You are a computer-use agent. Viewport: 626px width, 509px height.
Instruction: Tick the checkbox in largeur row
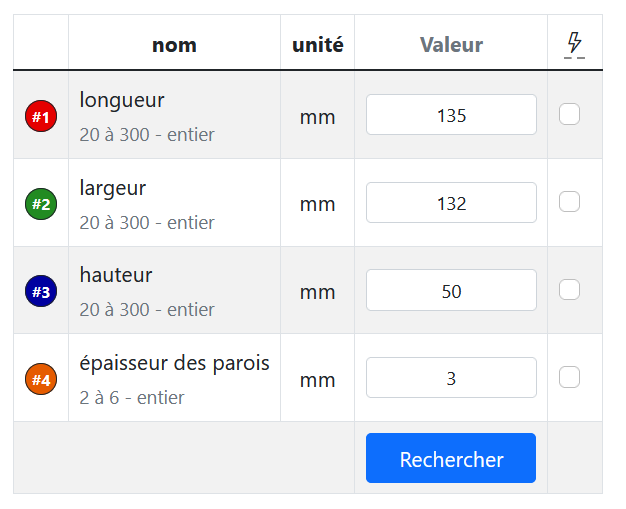pos(569,202)
